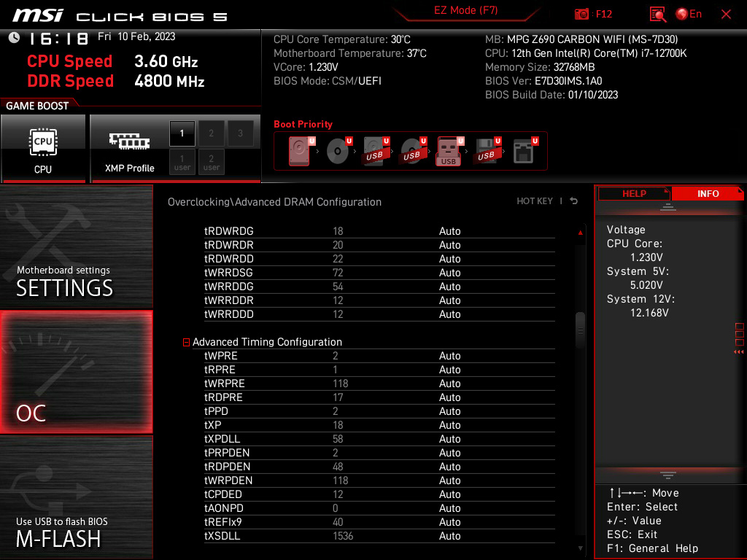Open the tWRRDDR Auto setting

click(x=449, y=300)
